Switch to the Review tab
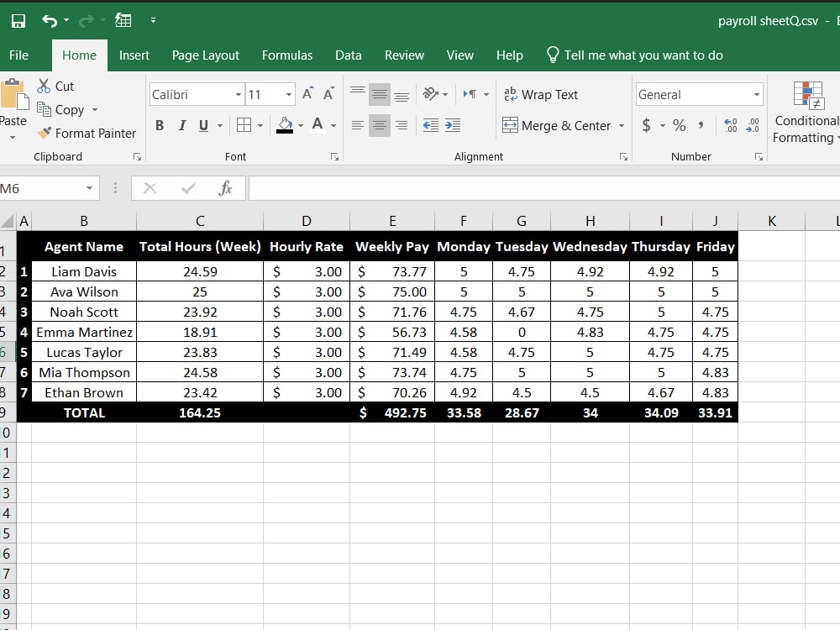 [x=404, y=55]
